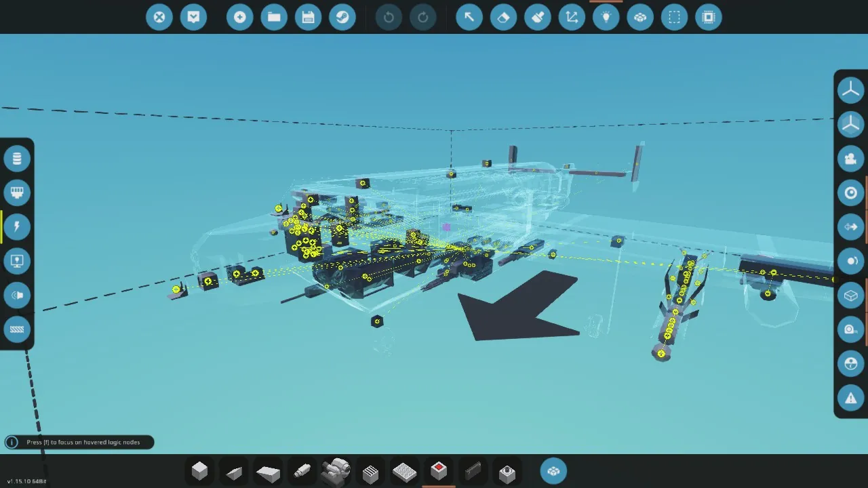Open the component inventory blocks button

tap(553, 471)
